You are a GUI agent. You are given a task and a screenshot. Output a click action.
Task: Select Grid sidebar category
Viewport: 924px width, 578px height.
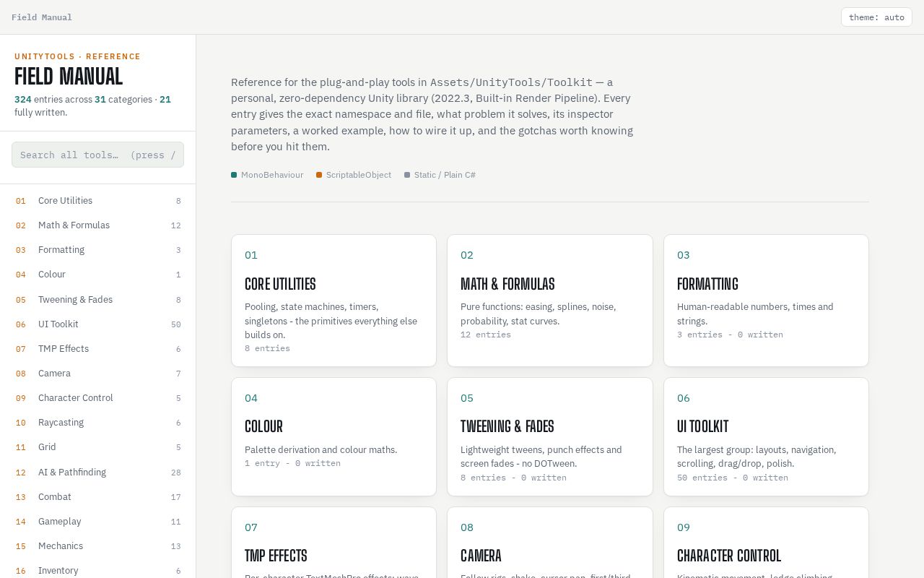pyautogui.click(x=97, y=447)
